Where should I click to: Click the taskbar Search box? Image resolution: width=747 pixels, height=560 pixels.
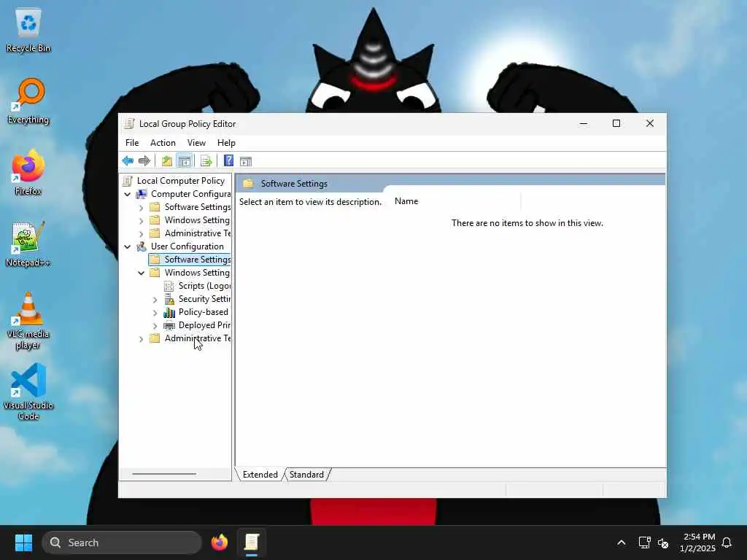[122, 542]
